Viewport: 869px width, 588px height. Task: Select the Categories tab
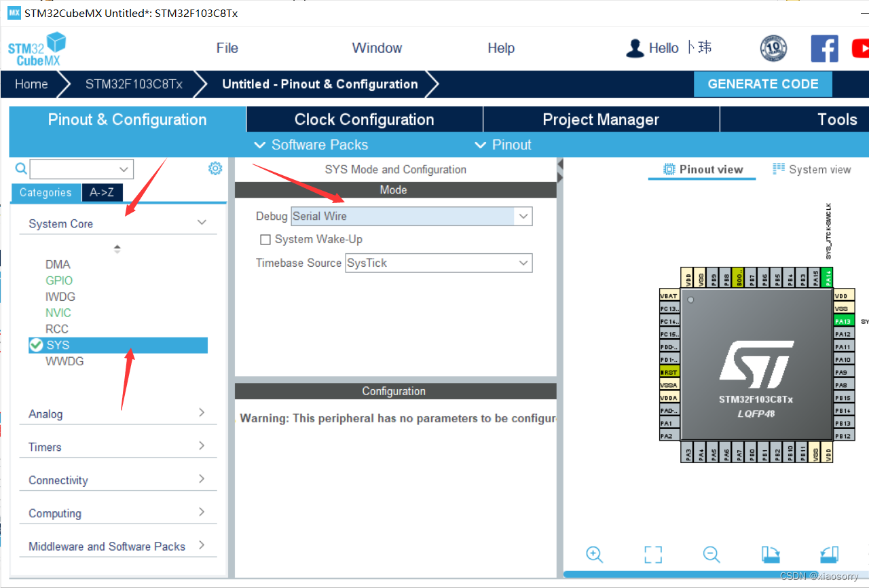45,193
